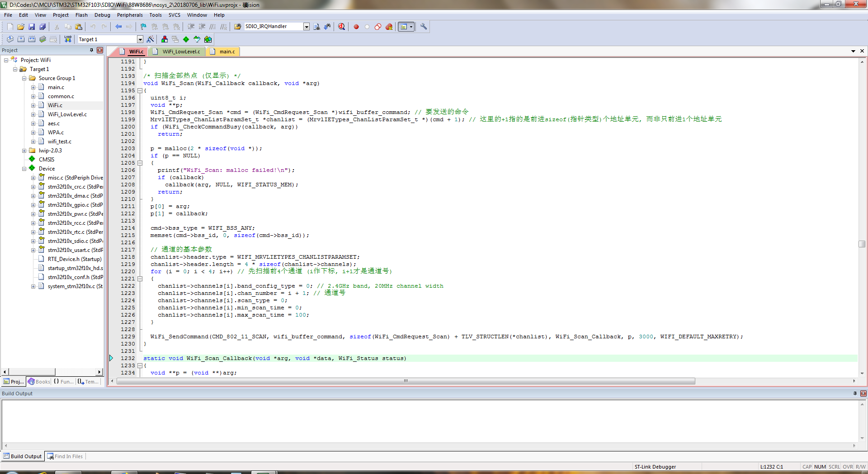Collapse the WiFi_Scan function fold at line 1195

pyautogui.click(x=140, y=90)
